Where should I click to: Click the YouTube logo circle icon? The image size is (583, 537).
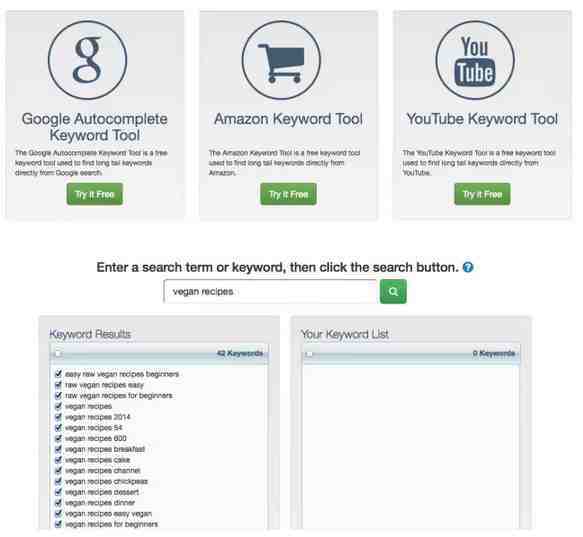tap(475, 60)
